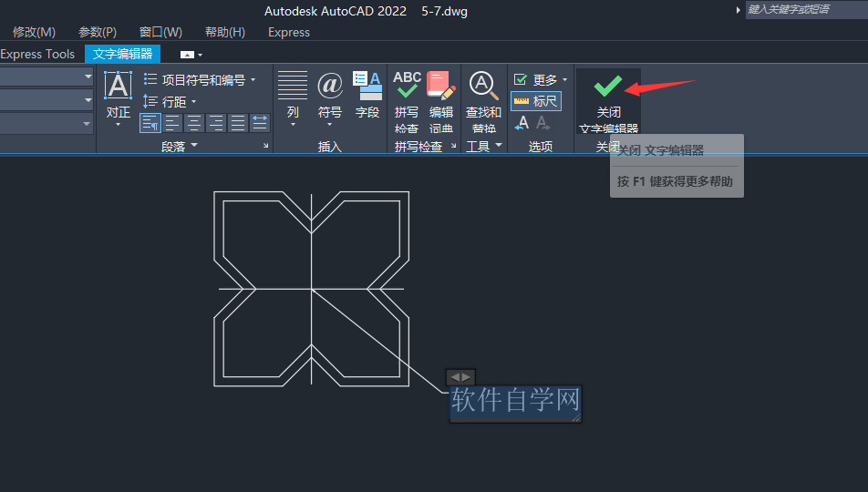Image resolution: width=868 pixels, height=492 pixels.
Task: Click the text box corner resize grip
Action: pos(576,418)
